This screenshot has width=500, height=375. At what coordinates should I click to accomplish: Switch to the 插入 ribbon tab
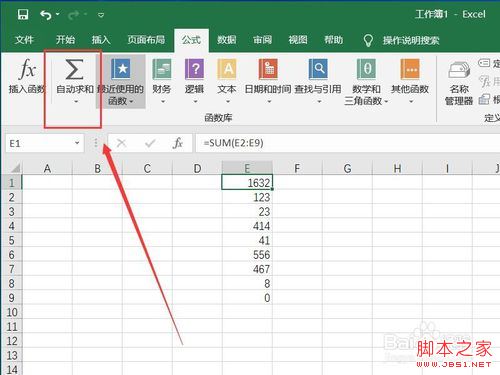click(x=101, y=40)
